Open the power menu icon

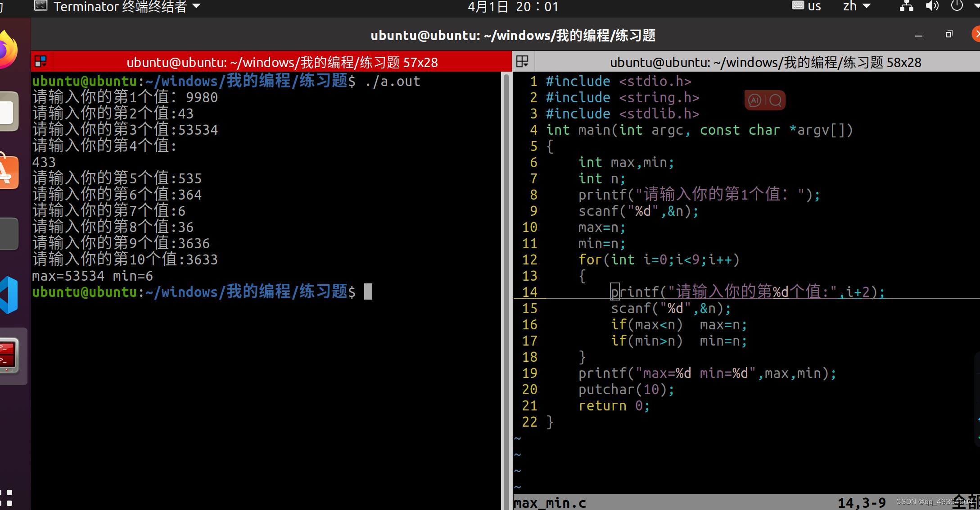pos(957,6)
